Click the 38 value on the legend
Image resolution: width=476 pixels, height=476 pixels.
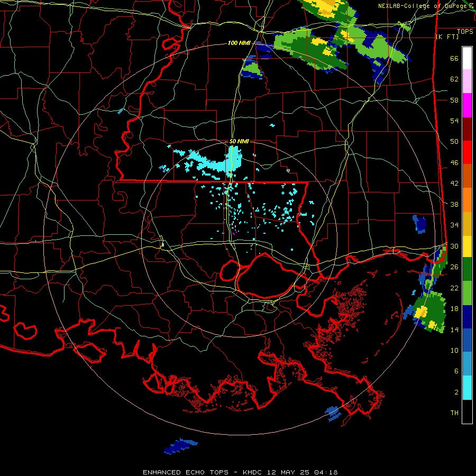(454, 205)
